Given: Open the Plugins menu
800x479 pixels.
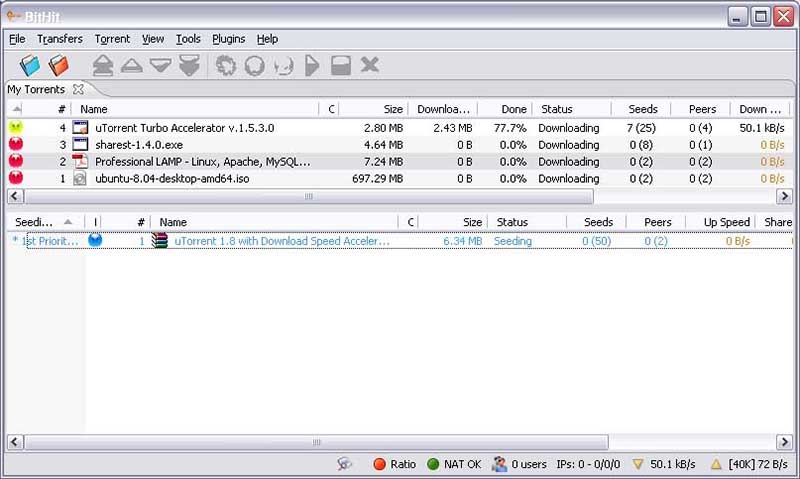Looking at the screenshot, I should pyautogui.click(x=228, y=39).
